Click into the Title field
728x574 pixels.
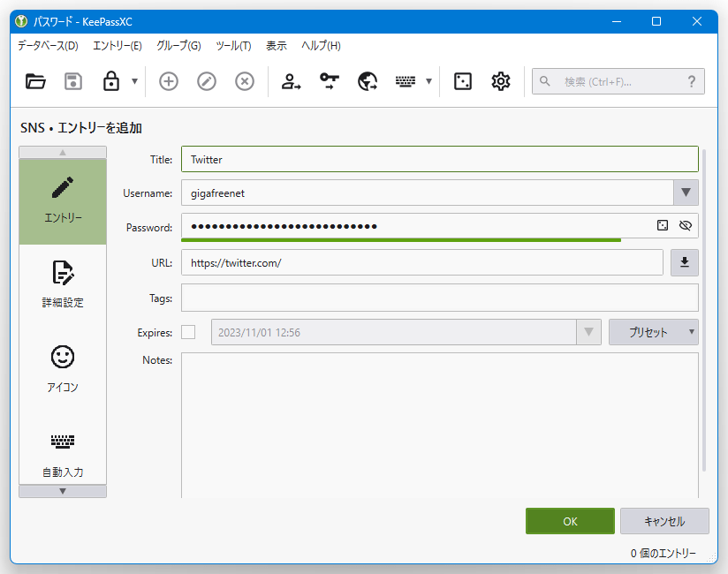pyautogui.click(x=440, y=159)
